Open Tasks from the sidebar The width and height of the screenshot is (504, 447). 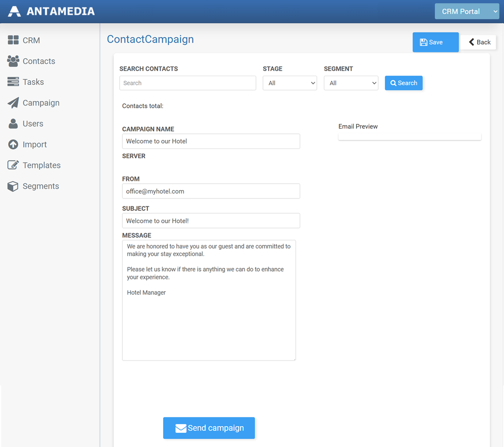click(x=33, y=82)
